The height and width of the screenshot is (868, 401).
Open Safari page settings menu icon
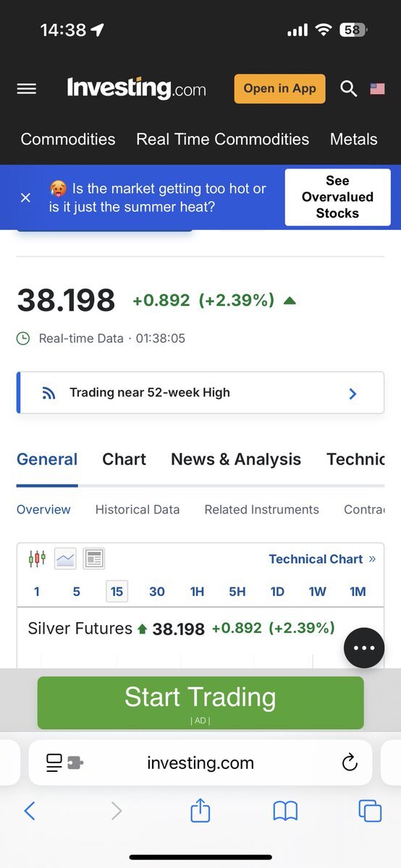click(64, 762)
